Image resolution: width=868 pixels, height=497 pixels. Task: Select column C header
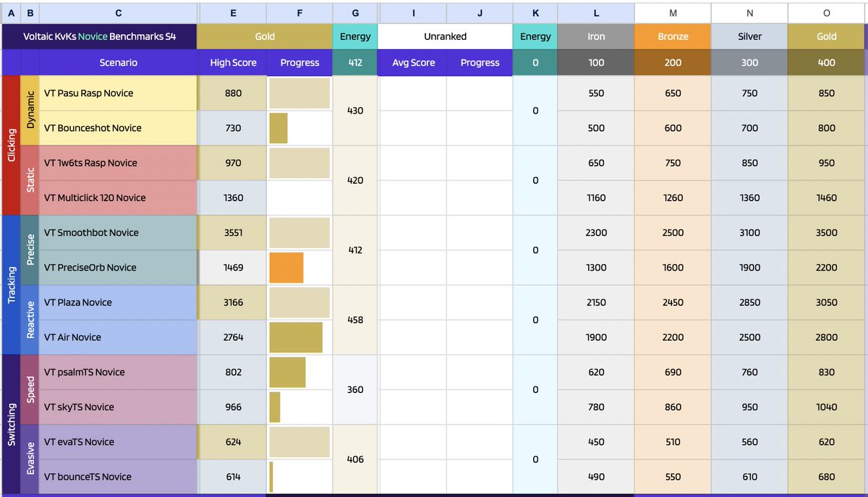pos(118,13)
